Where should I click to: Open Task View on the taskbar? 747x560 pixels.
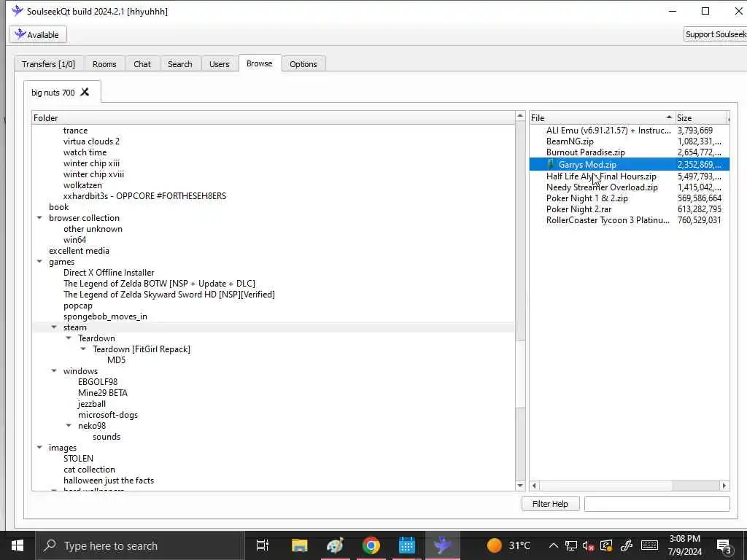click(262, 545)
